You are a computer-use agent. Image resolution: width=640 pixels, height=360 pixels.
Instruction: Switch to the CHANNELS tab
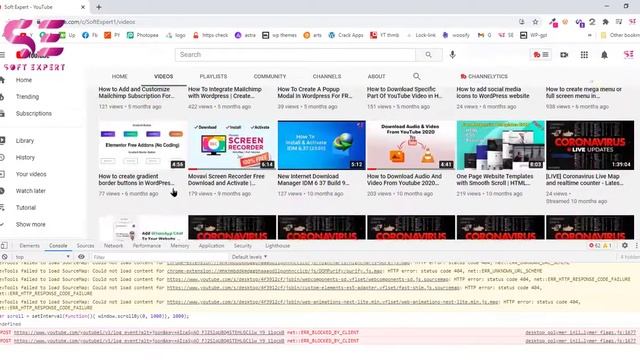(327, 76)
